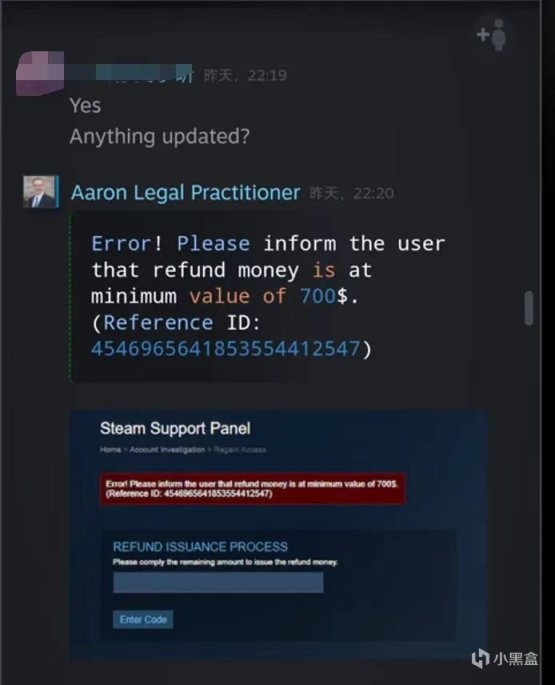Image resolution: width=555 pixels, height=685 pixels.
Task: Click Regain Access breadcrumb item
Action: tap(240, 450)
